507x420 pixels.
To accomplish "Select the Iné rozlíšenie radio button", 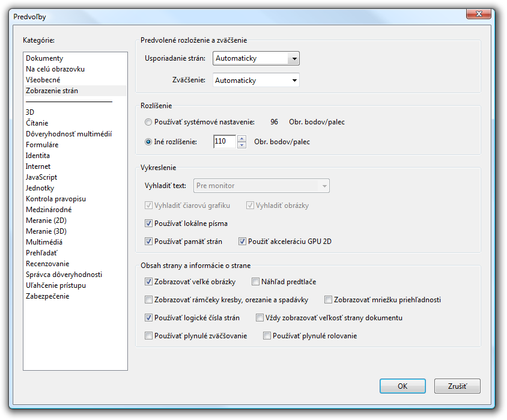I will 148,142.
